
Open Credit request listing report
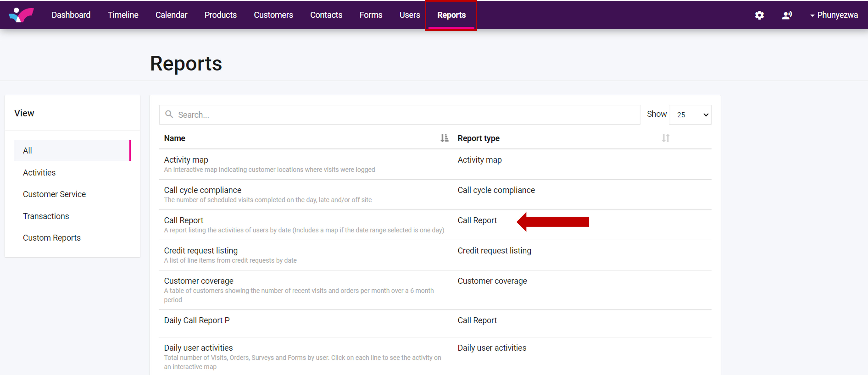200,250
